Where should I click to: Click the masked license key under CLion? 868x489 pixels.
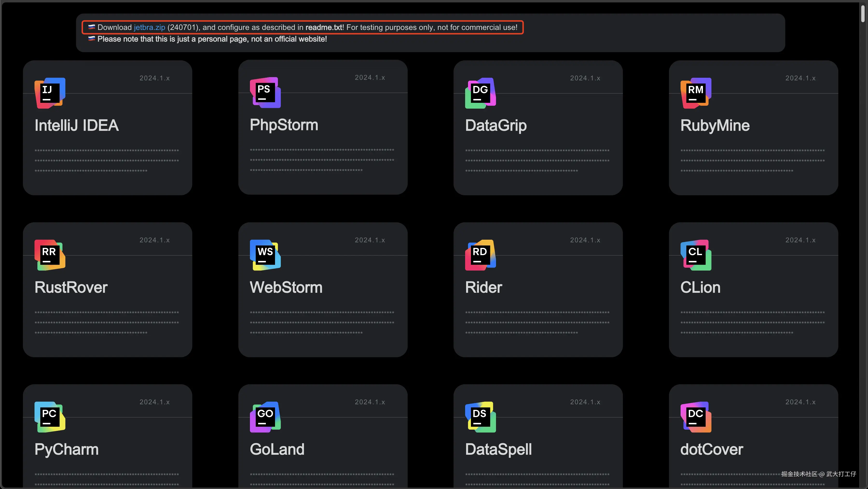(752, 323)
